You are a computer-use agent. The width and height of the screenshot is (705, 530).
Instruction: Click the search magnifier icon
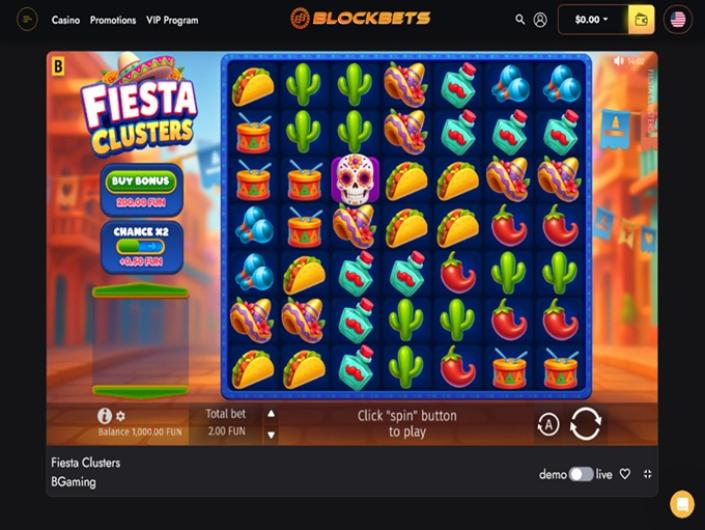coord(520,19)
